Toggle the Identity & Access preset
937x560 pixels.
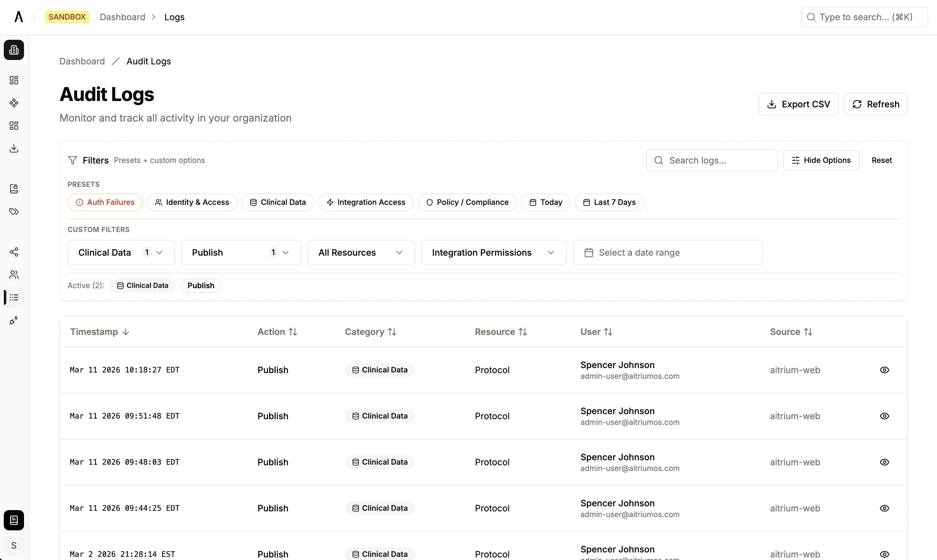coord(192,202)
